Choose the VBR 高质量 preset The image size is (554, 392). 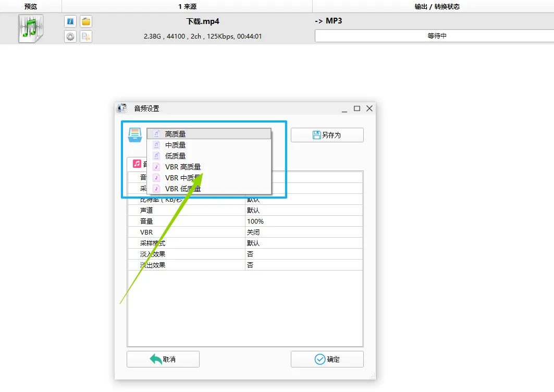(x=209, y=167)
